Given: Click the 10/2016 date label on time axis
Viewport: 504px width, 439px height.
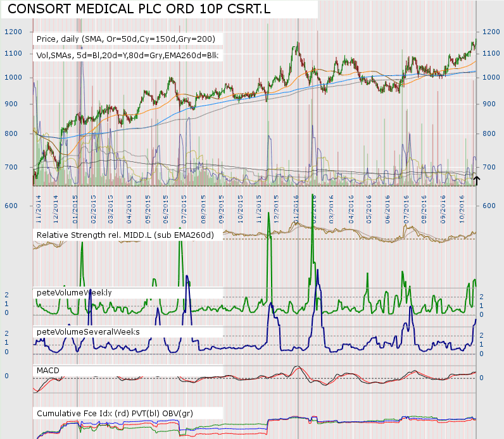Looking at the screenshot, I should click(462, 209).
